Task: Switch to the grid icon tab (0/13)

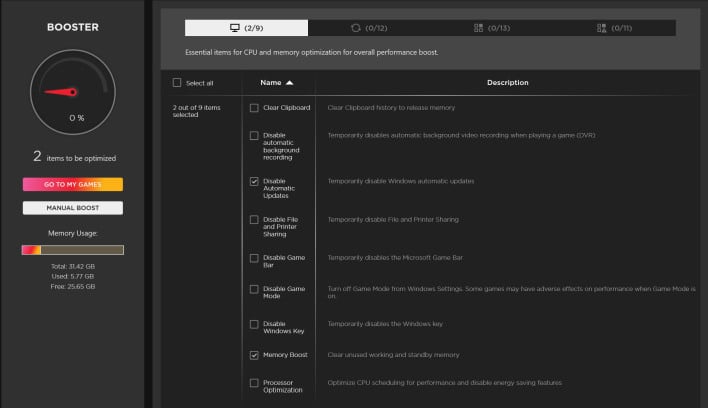Action: 491,28
